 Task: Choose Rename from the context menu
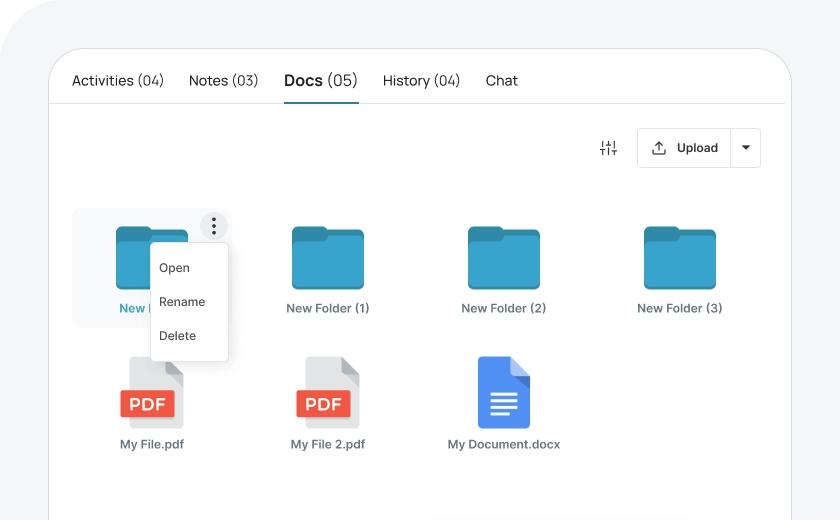tap(182, 302)
